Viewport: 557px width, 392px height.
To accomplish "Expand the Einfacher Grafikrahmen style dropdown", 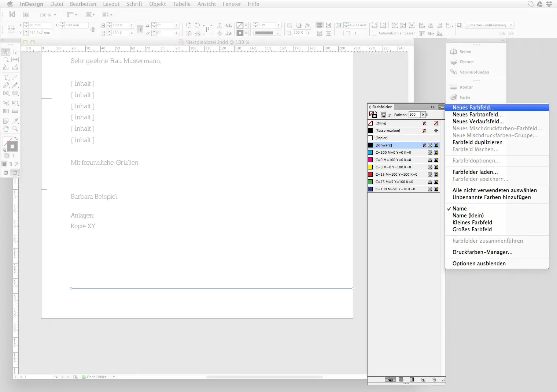I will [510, 25].
